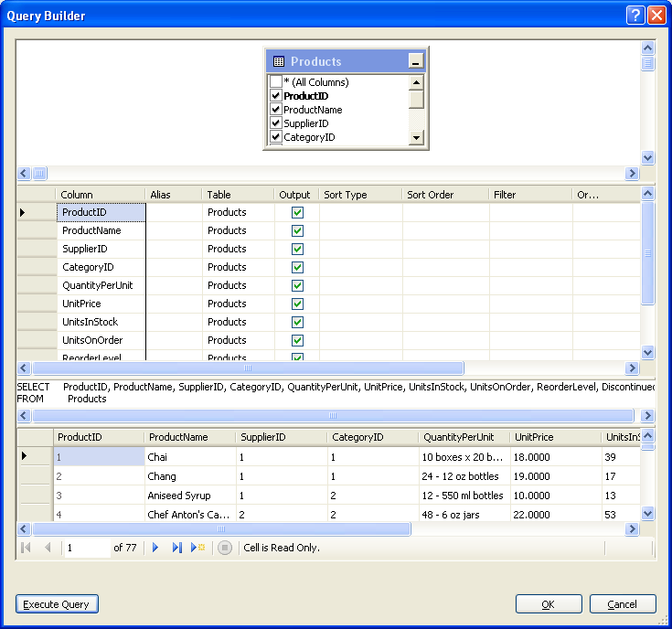Check the All Columns checkbox
672x629 pixels.
[x=276, y=82]
